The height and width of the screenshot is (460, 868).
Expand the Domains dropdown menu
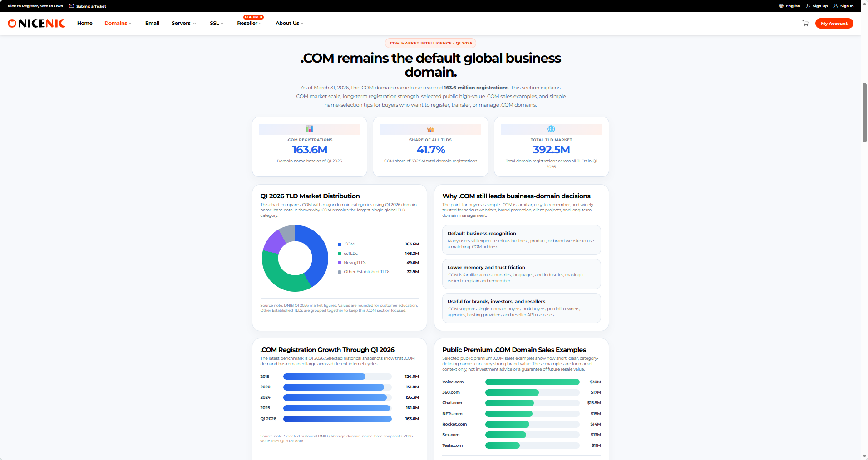point(118,23)
